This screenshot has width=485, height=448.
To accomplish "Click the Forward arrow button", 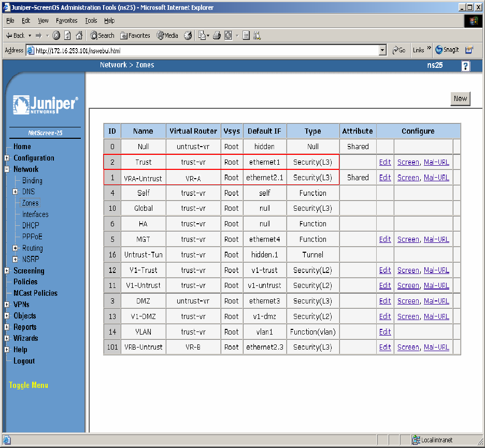I will pyautogui.click(x=38, y=36).
